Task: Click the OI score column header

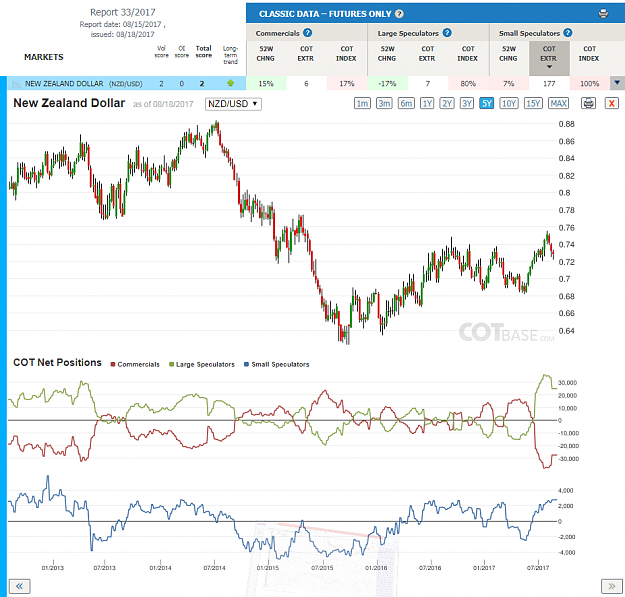Action: [x=182, y=52]
